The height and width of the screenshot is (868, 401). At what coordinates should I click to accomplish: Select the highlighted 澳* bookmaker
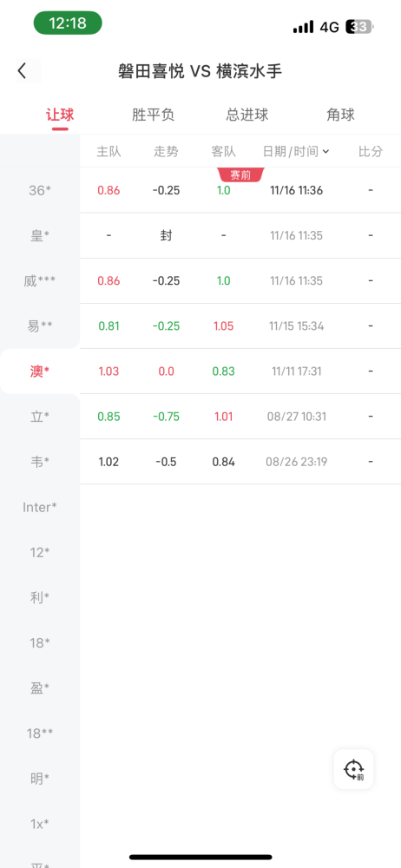(40, 372)
